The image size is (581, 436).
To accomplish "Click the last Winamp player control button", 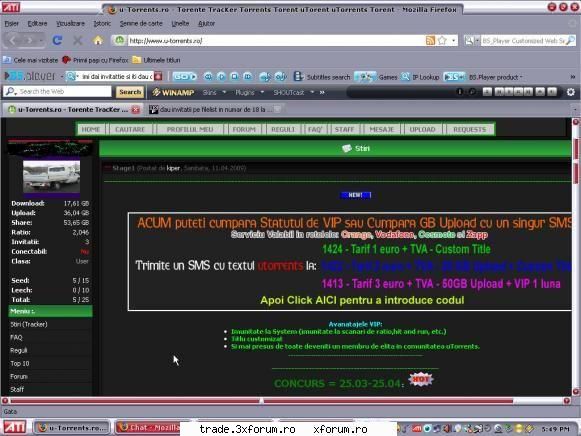I will 552,92.
